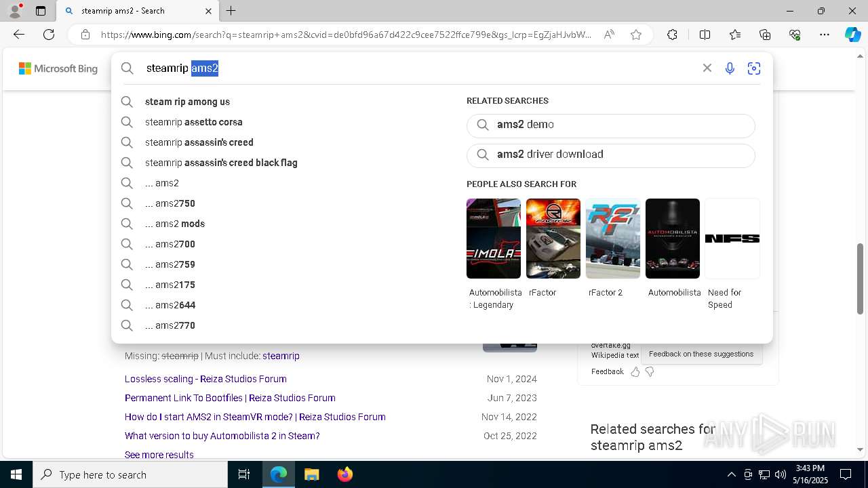Viewport: 868px width, 488px height.
Task: Open the Favorites list
Action: click(735, 35)
